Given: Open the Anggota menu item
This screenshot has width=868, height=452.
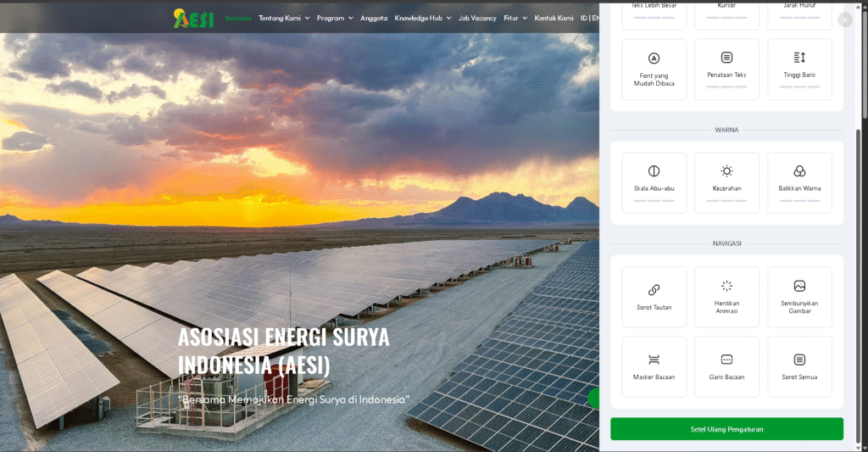Looking at the screenshot, I should click(374, 19).
